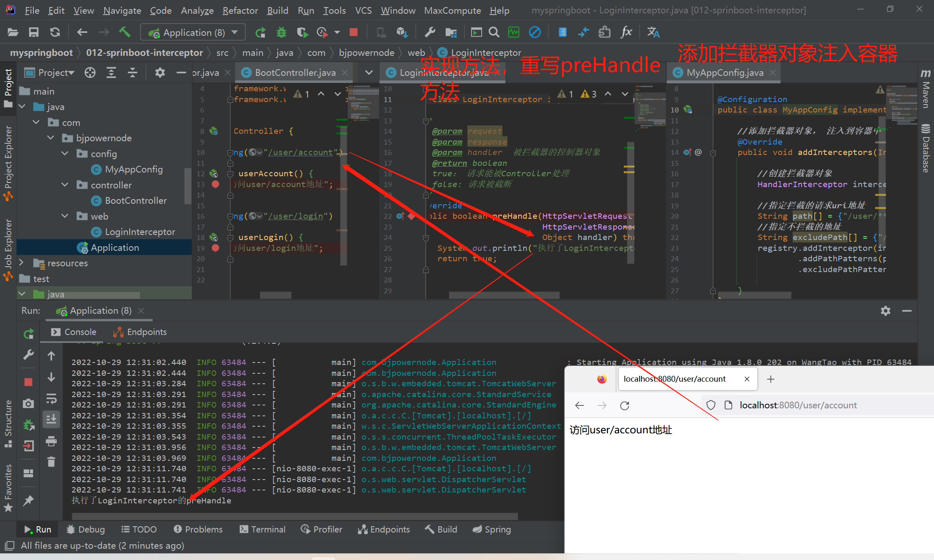Click the Build project hammer icon
Screen dimensions: 934x560
click(x=124, y=32)
